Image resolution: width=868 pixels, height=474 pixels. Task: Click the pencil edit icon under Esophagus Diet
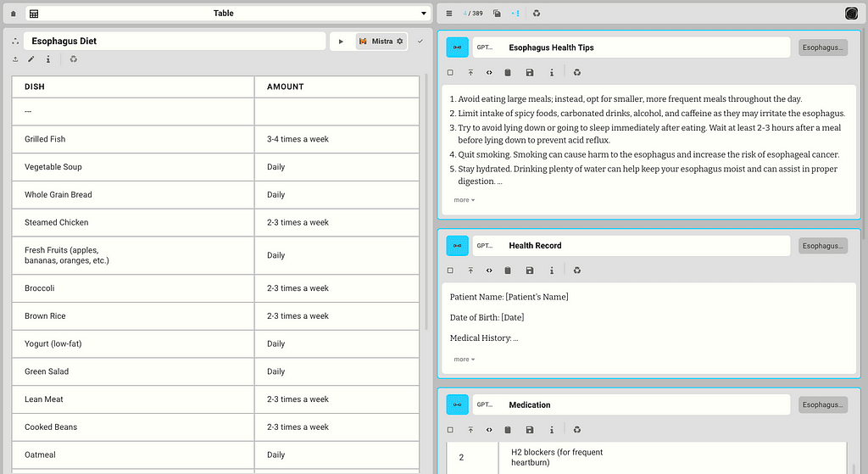pos(31,59)
